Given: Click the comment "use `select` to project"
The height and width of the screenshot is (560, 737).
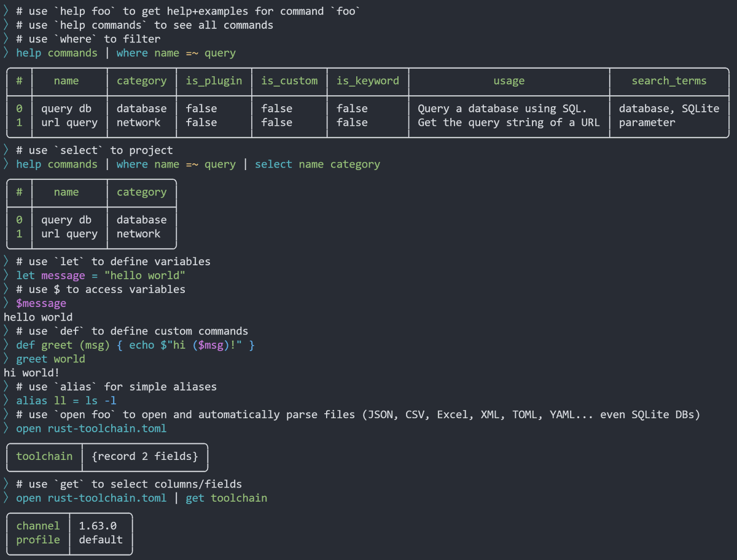Looking at the screenshot, I should (94, 150).
